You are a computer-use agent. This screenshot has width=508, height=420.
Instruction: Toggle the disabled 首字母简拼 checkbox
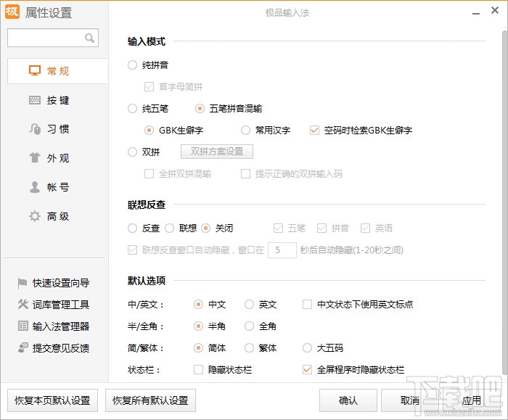coord(149,87)
